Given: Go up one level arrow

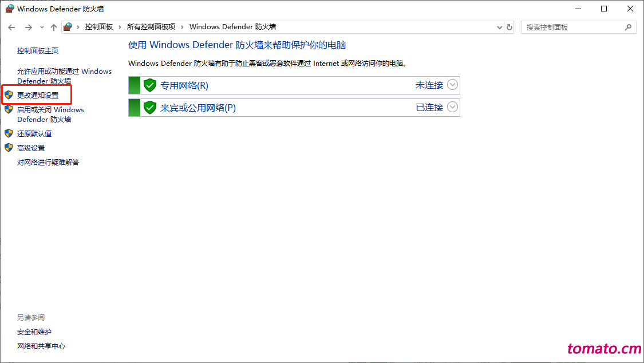Looking at the screenshot, I should click(54, 27).
